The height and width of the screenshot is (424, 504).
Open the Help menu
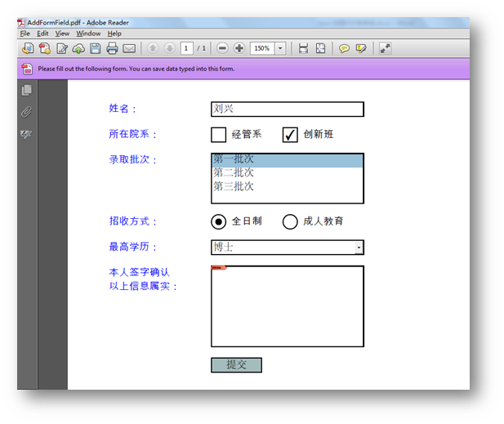tap(114, 33)
